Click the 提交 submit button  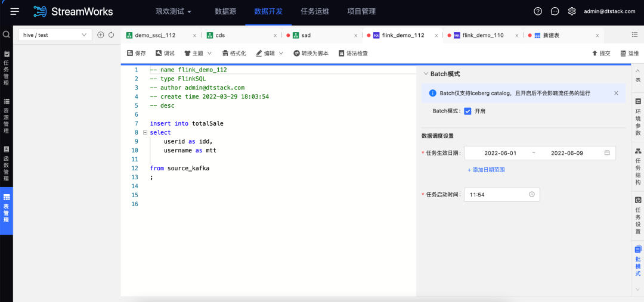pos(601,54)
